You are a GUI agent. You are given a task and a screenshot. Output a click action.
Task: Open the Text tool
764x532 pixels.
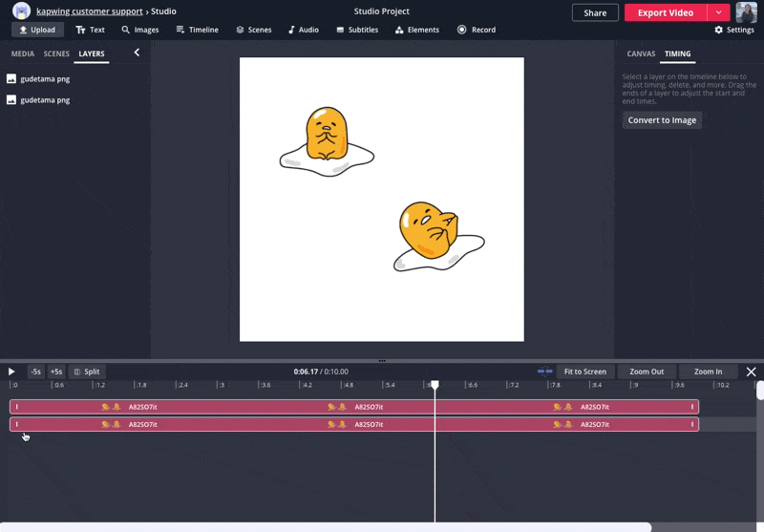pos(91,30)
